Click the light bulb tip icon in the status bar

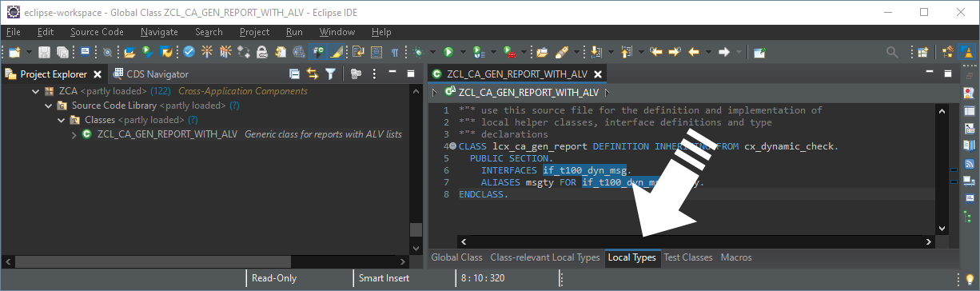(x=970, y=278)
